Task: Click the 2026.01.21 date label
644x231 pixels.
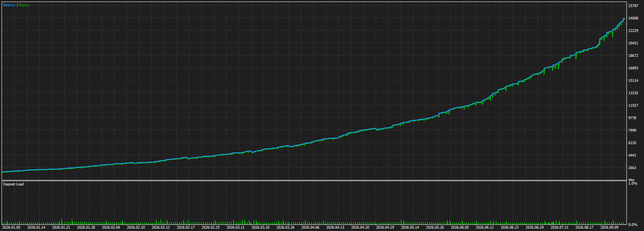Action: coord(61,227)
